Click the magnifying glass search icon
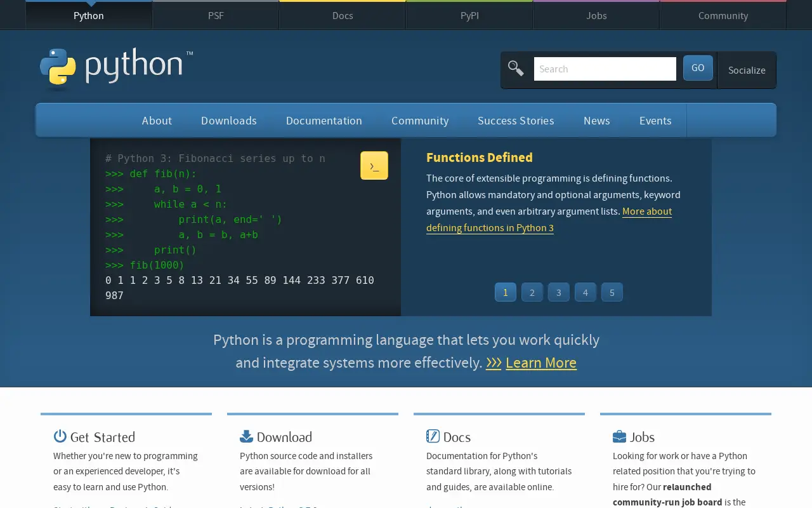This screenshot has width=812, height=508. coord(516,68)
